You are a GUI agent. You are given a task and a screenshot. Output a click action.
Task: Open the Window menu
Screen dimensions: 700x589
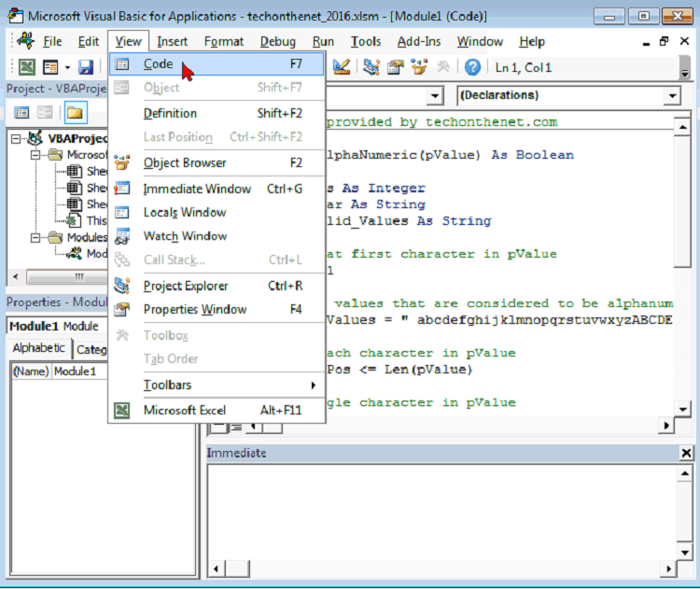click(x=480, y=41)
